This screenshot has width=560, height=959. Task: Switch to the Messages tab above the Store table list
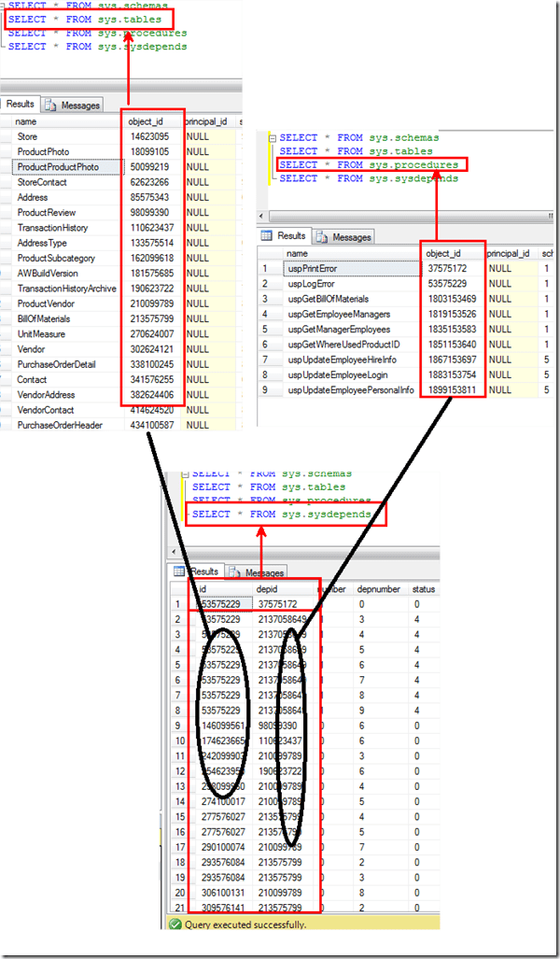(73, 106)
